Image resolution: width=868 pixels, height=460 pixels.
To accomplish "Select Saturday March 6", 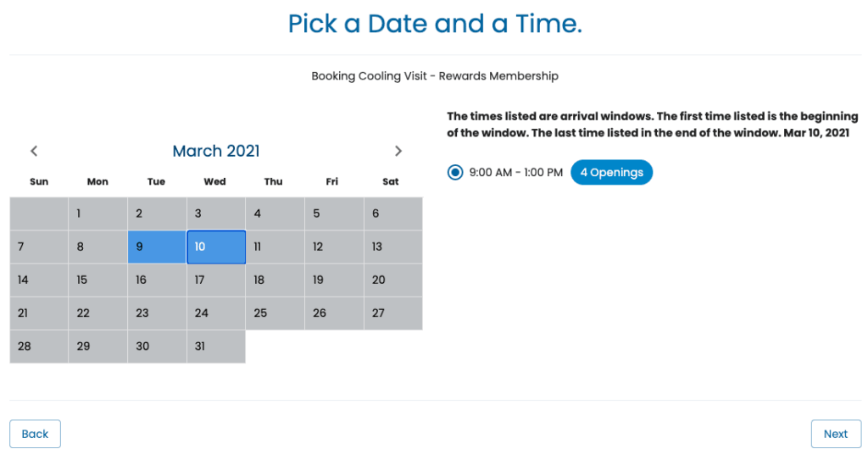I will point(393,213).
